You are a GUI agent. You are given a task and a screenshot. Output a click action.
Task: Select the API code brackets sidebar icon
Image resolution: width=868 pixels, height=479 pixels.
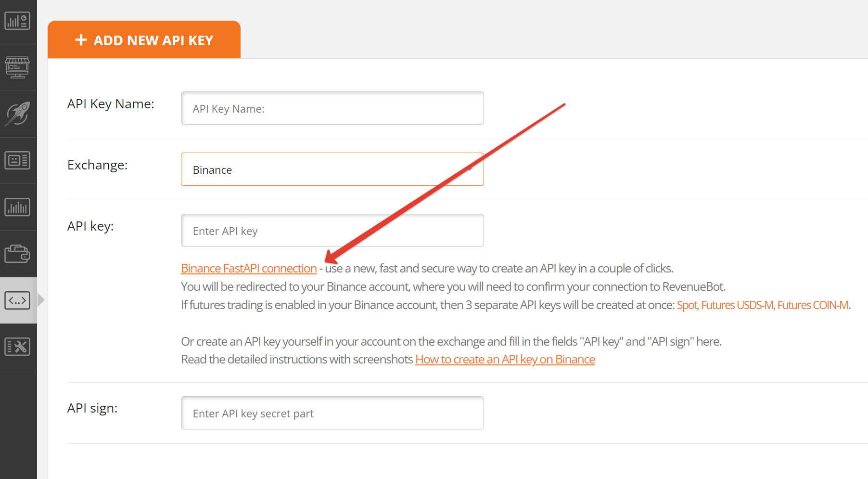(x=17, y=300)
